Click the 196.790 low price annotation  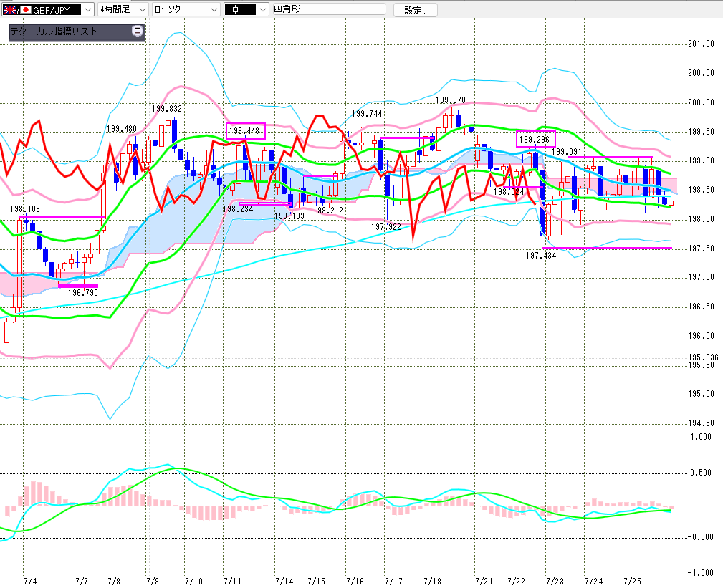83,293
